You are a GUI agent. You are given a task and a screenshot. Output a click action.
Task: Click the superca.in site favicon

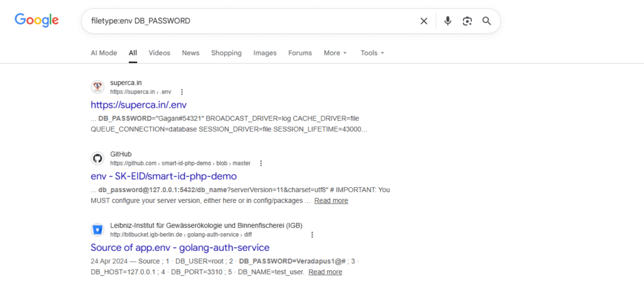pyautogui.click(x=97, y=87)
